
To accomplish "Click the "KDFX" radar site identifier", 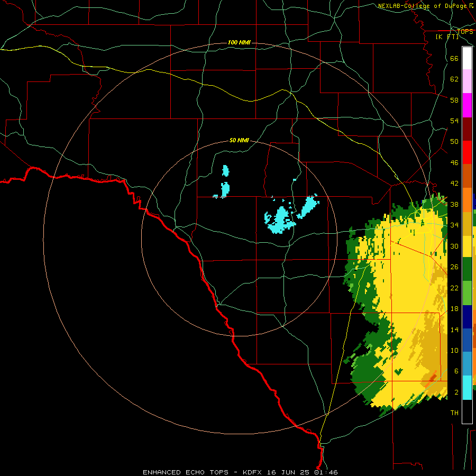I will pos(253,472).
